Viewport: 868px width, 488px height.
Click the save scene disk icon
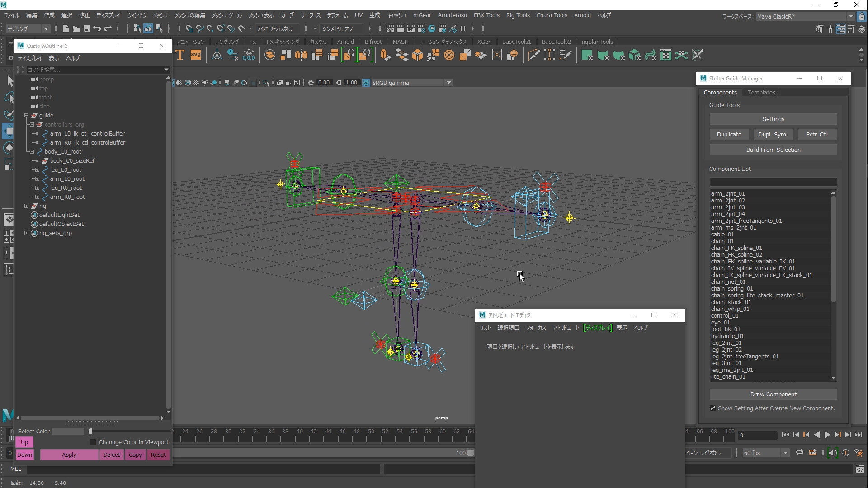tap(87, 28)
